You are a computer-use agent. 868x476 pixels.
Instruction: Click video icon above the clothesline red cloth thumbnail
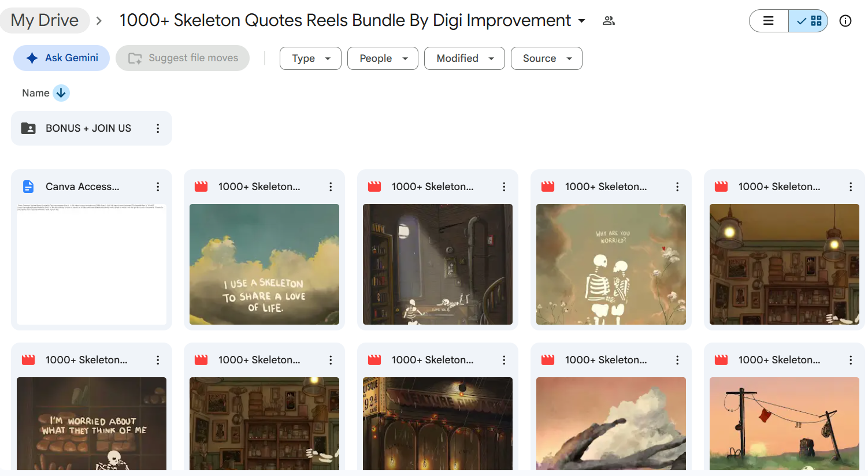[x=721, y=360]
